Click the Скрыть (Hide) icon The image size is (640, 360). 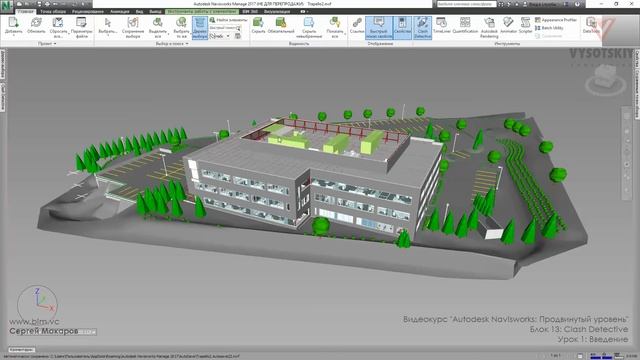[x=258, y=22]
